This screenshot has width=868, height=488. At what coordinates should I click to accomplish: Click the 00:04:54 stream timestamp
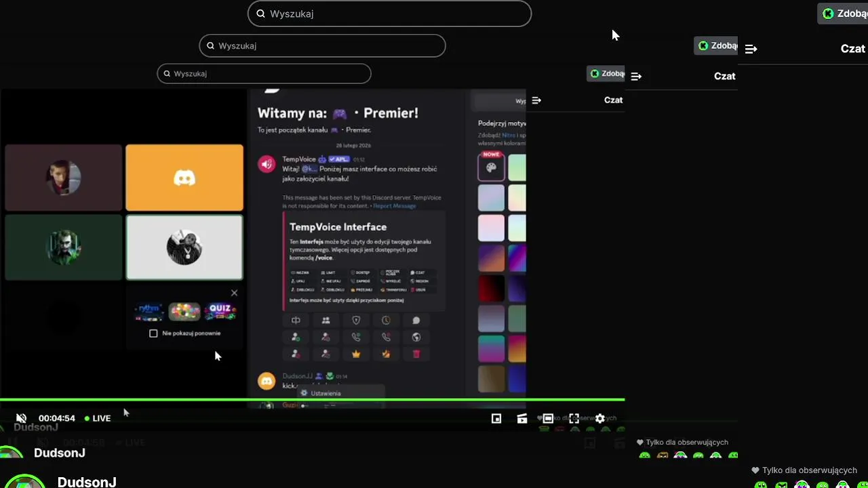pos(57,418)
